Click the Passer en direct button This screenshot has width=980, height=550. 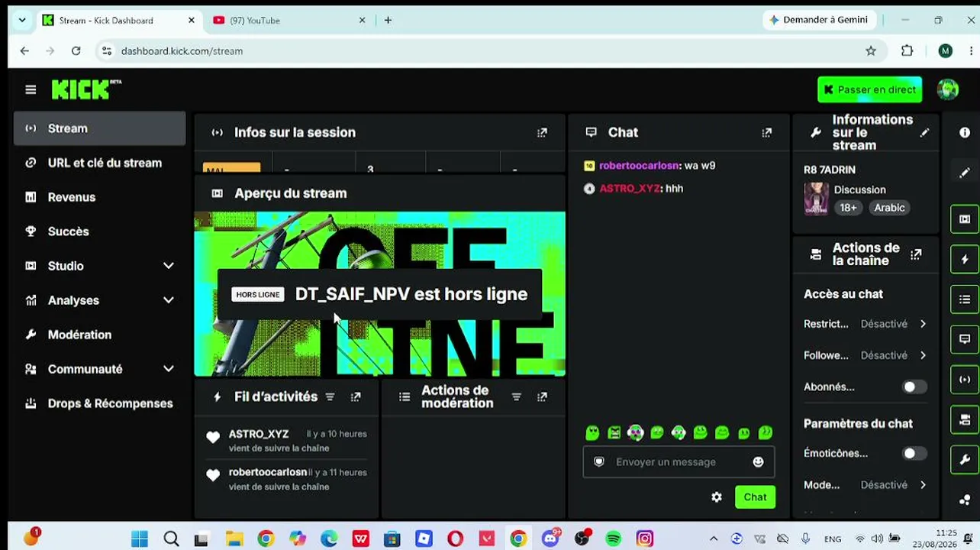(x=869, y=89)
